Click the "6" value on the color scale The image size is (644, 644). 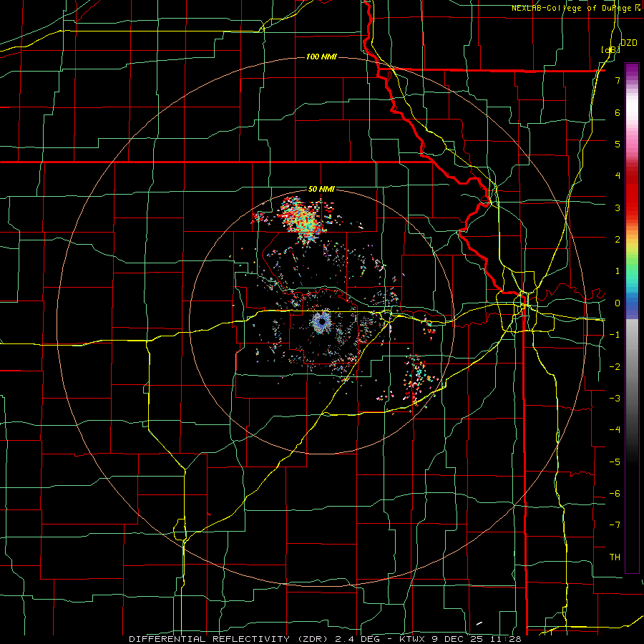(618, 112)
